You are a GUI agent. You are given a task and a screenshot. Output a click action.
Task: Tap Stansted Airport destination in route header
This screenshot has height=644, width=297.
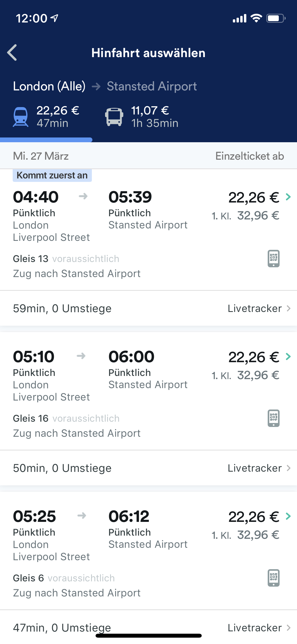click(152, 86)
